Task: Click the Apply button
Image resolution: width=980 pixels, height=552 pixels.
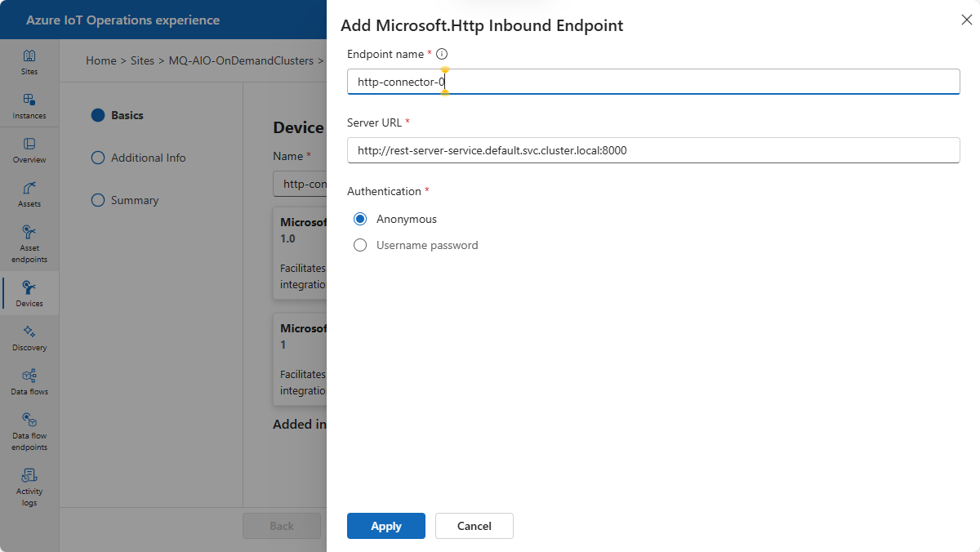Action: click(385, 526)
